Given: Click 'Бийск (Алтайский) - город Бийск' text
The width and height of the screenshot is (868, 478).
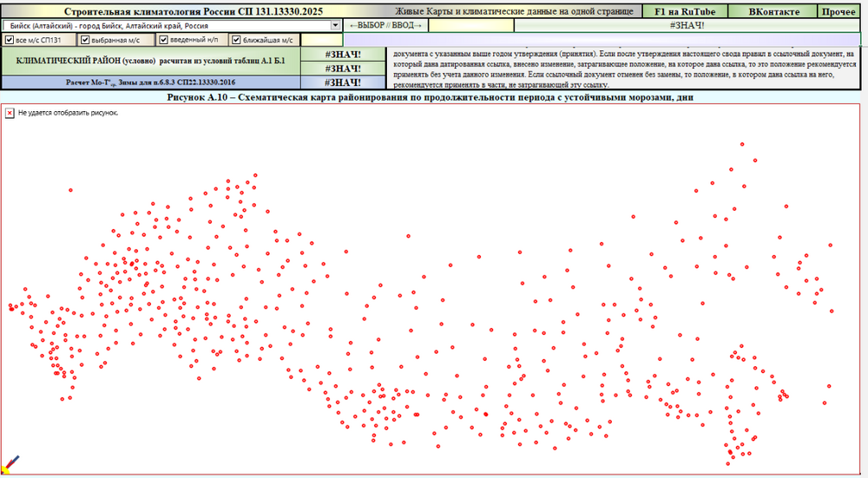Looking at the screenshot, I should (109, 25).
